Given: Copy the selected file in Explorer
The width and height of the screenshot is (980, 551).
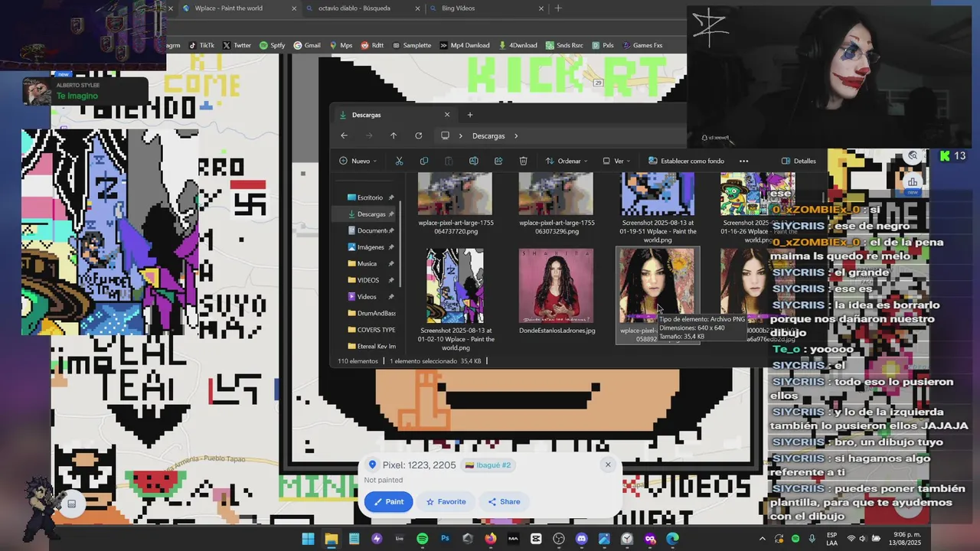Looking at the screenshot, I should point(424,161).
